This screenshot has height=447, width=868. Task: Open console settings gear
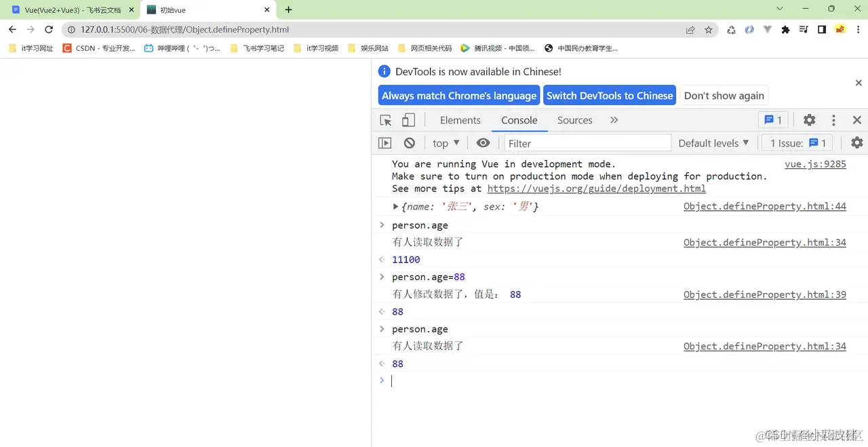click(857, 143)
